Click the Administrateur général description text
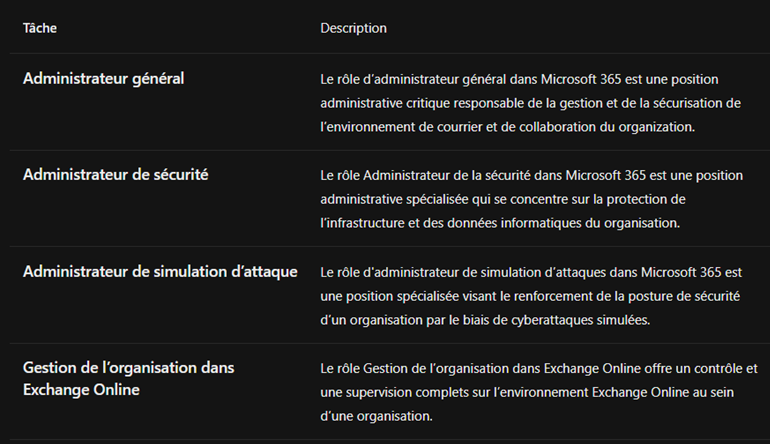This screenshot has height=444, width=770. [x=530, y=103]
